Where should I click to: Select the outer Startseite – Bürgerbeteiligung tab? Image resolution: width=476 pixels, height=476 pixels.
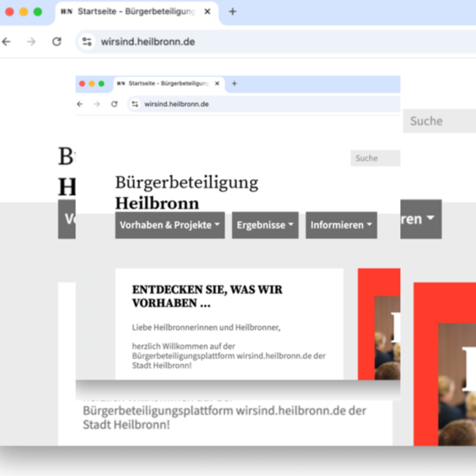coord(136,12)
